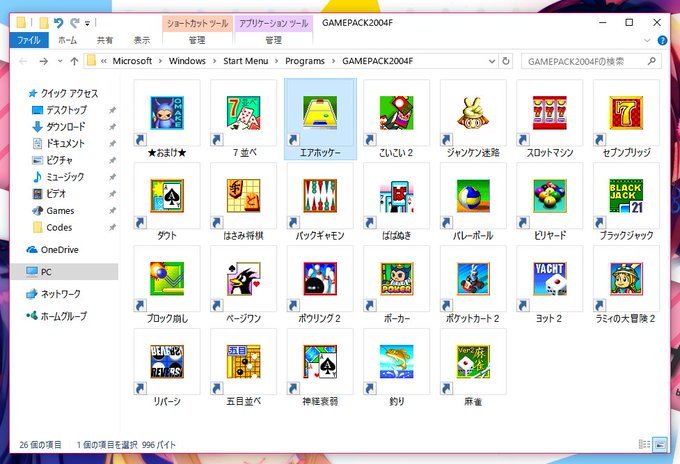Click Microsoft in the address path
The image size is (680, 464).
pyautogui.click(x=132, y=61)
